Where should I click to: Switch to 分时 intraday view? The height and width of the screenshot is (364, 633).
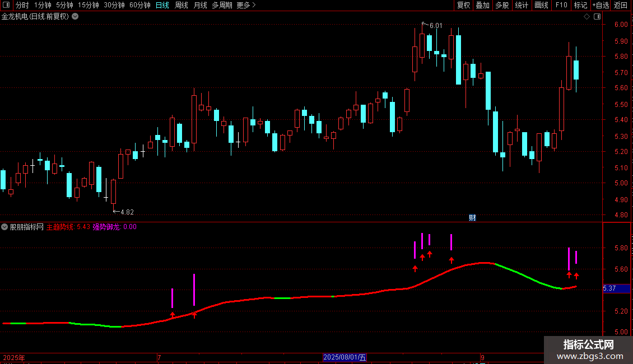point(22,5)
